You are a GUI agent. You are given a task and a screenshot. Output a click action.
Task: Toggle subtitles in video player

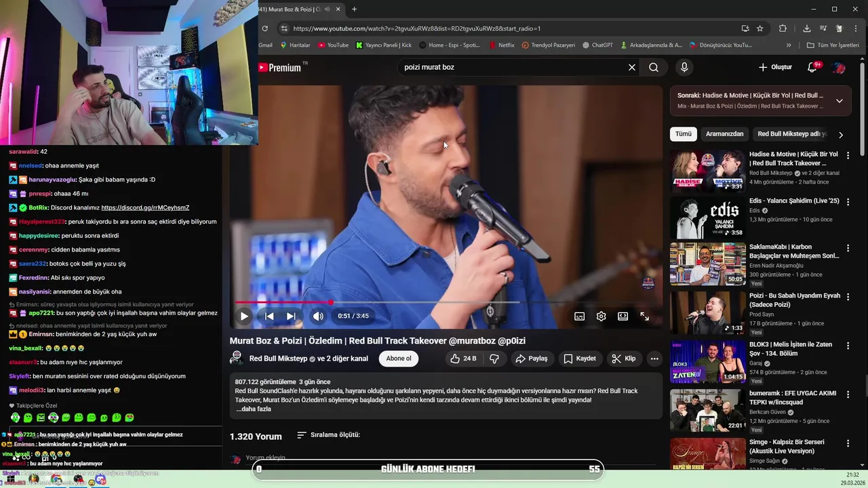pos(580,316)
